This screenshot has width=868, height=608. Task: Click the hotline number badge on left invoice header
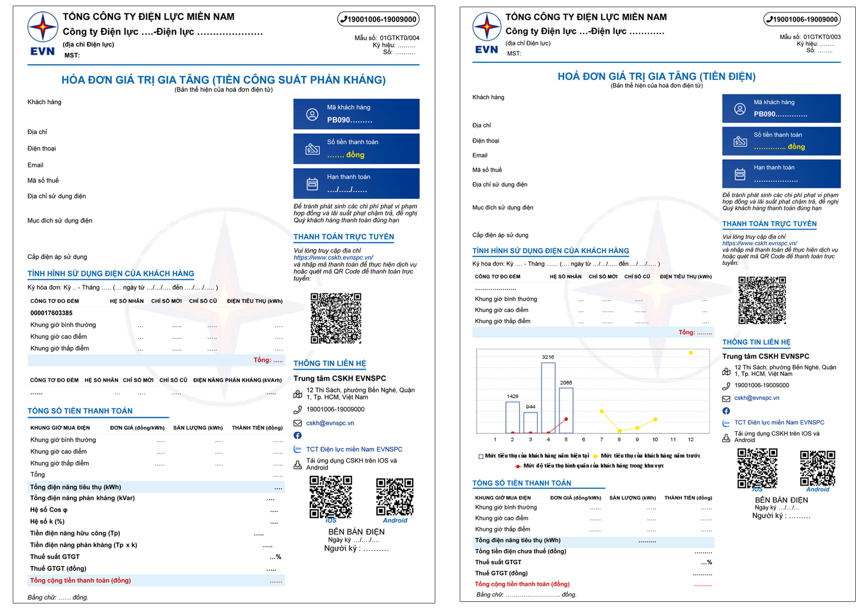pos(379,19)
